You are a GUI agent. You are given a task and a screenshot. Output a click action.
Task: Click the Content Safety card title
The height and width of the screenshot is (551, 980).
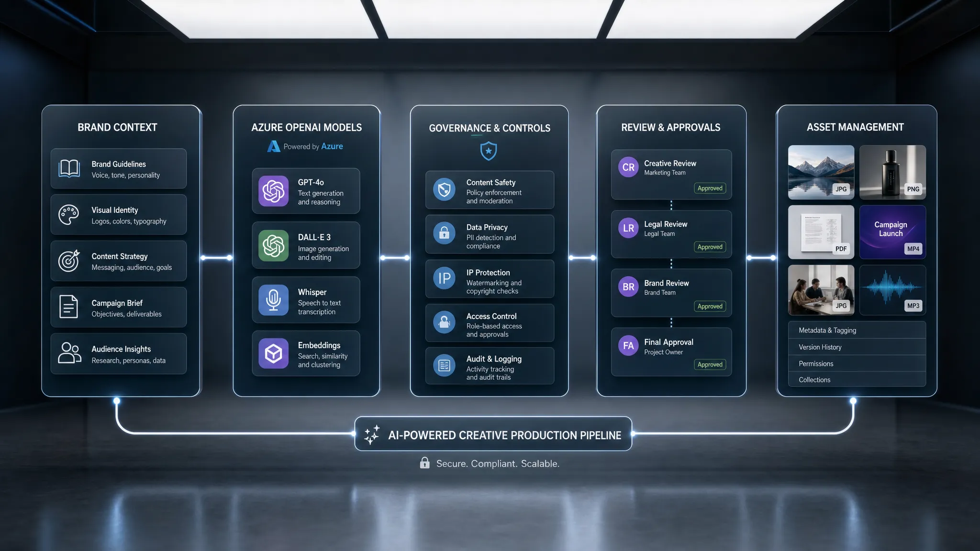pos(491,182)
